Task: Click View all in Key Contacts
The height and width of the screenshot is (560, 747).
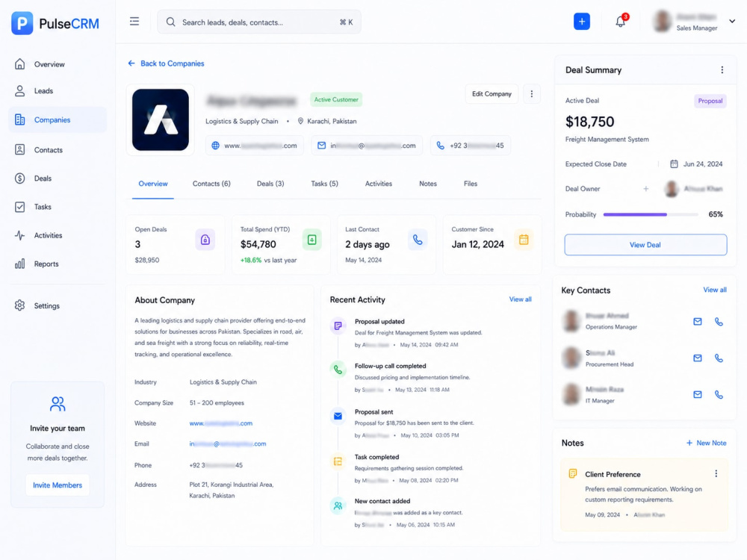Action: tap(715, 290)
